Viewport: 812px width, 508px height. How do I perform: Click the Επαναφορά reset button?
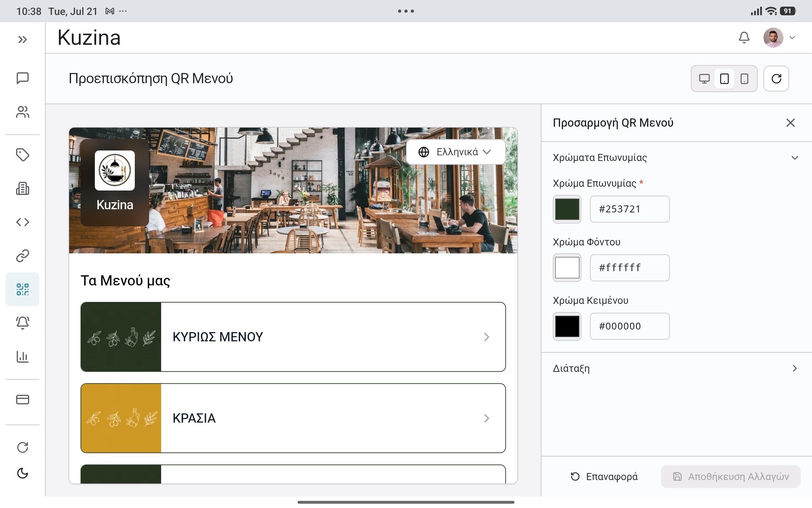pos(604,477)
